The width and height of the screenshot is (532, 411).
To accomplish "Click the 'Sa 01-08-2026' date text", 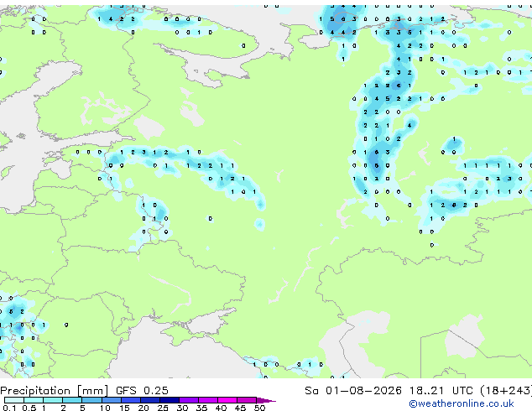I will click(353, 391).
